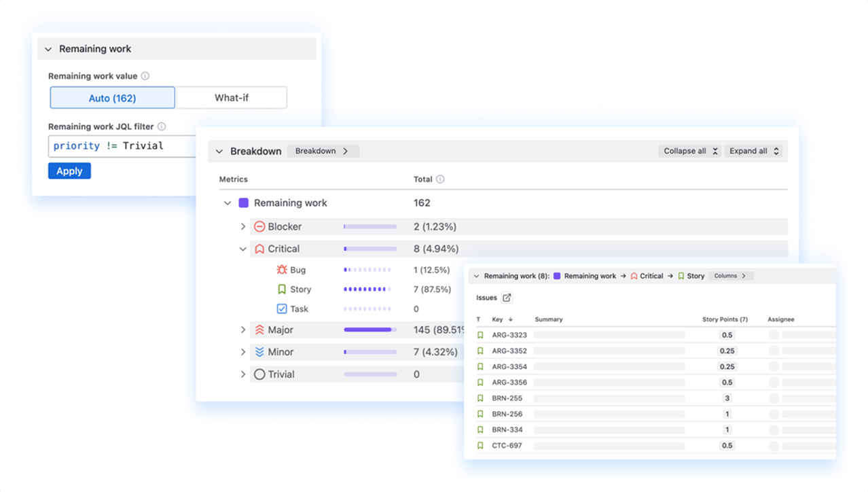Click the Bug issue type icon

click(282, 270)
